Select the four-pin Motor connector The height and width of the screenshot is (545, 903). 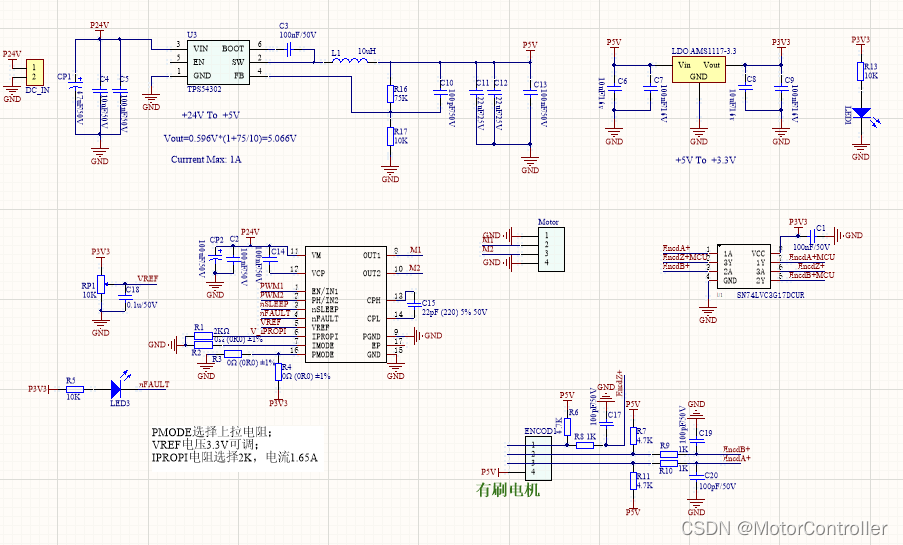pos(551,249)
